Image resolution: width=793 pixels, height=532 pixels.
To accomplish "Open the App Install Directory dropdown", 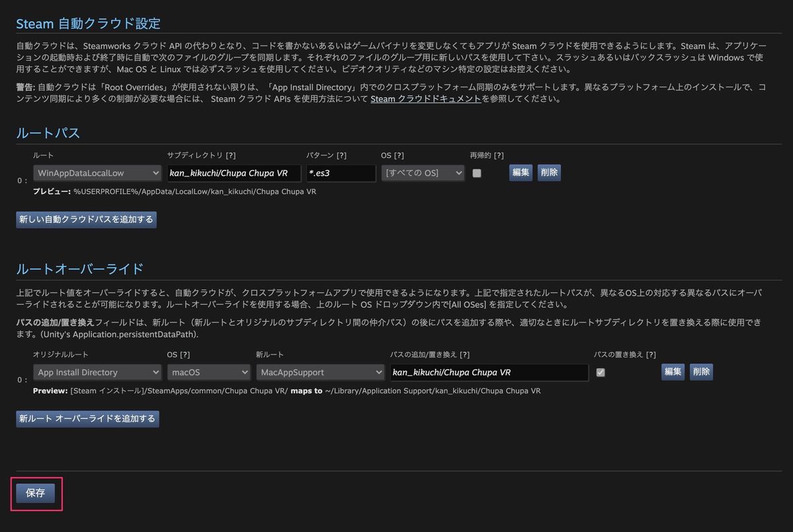I will tap(97, 373).
